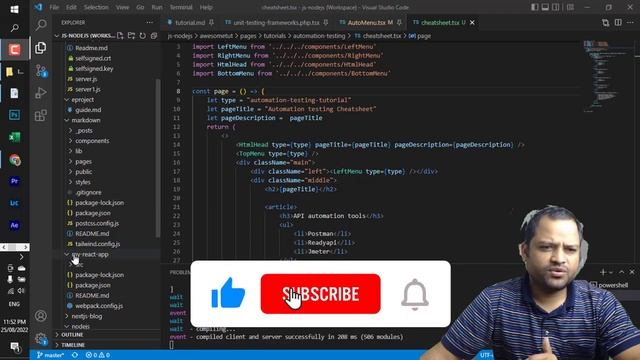Open Source Control view

(x=41, y=71)
